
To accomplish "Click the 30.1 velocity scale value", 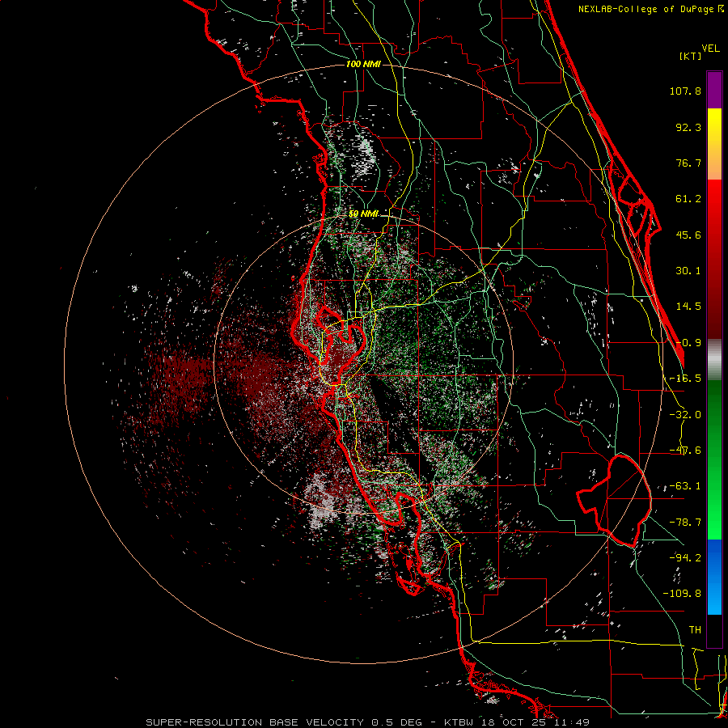I will tap(688, 271).
